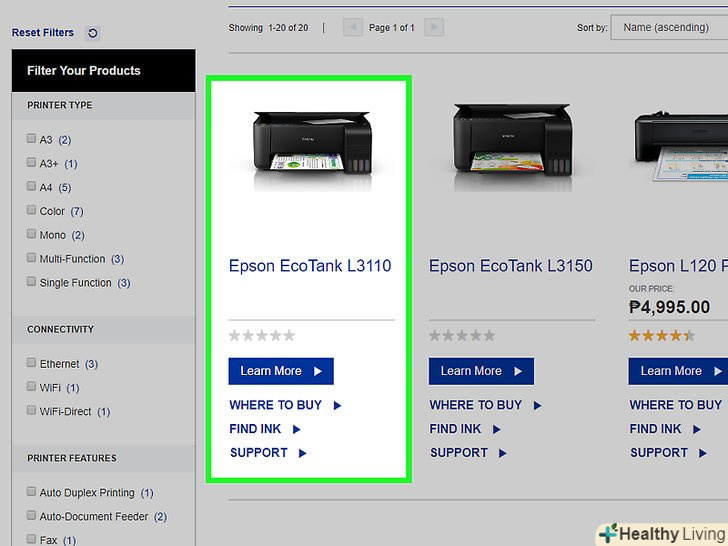
Task: Click the Page 1 of 1 indicator
Action: click(391, 28)
